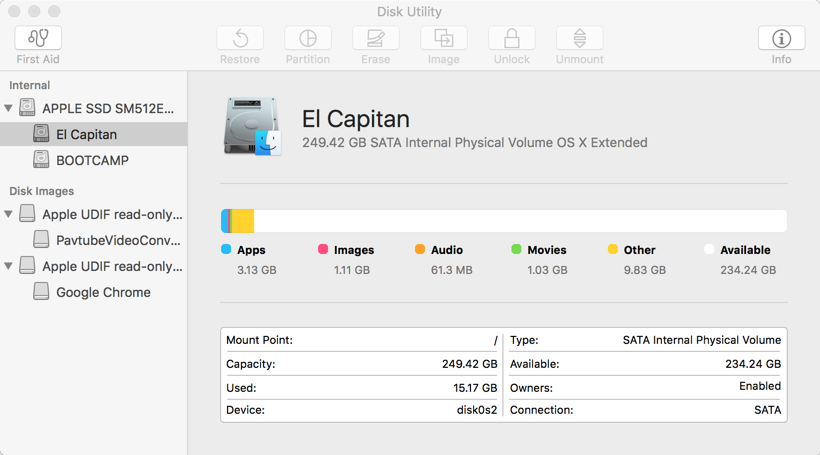The image size is (820, 455).
Task: Run First Aid from the toolbar
Action: tap(38, 39)
